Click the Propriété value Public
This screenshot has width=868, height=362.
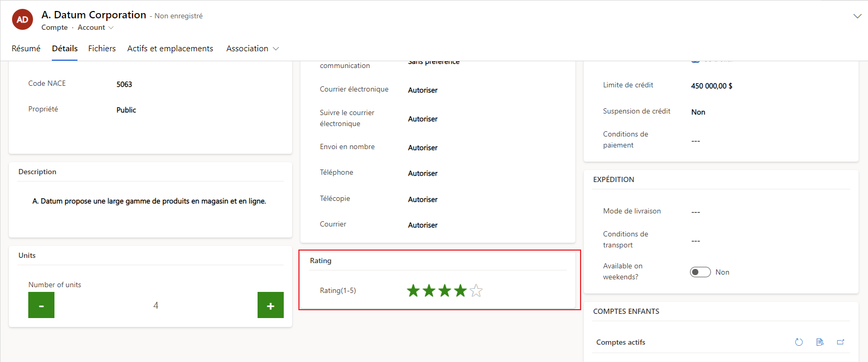tap(126, 110)
